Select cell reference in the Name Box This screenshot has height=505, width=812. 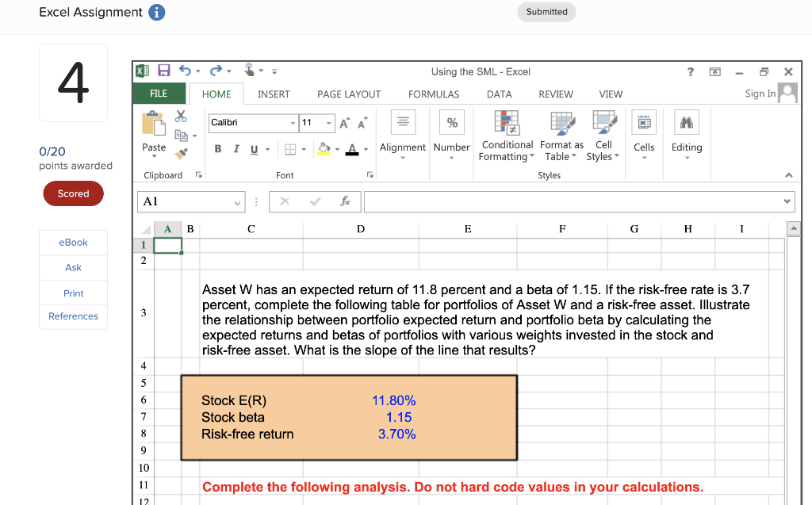tap(190, 201)
